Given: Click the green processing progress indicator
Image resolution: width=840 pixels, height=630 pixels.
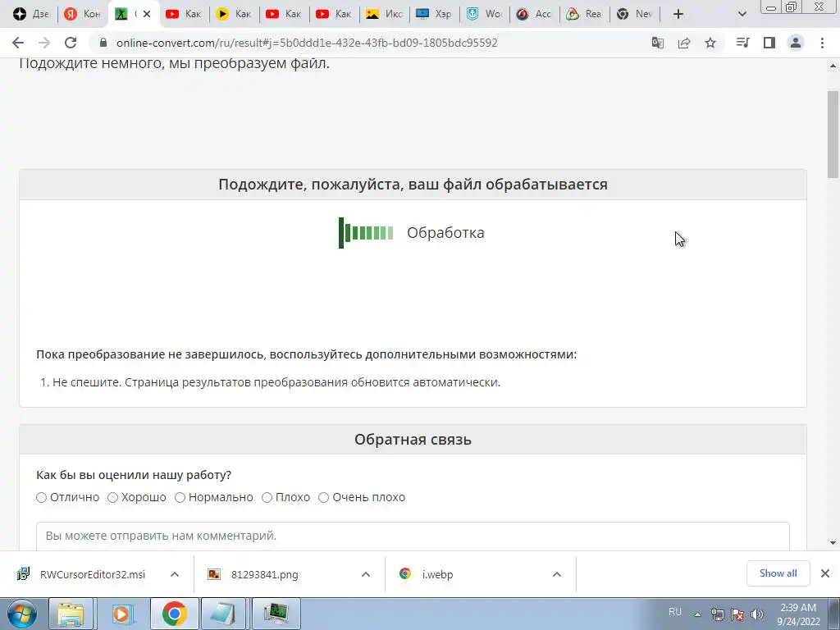Looking at the screenshot, I should (x=366, y=232).
